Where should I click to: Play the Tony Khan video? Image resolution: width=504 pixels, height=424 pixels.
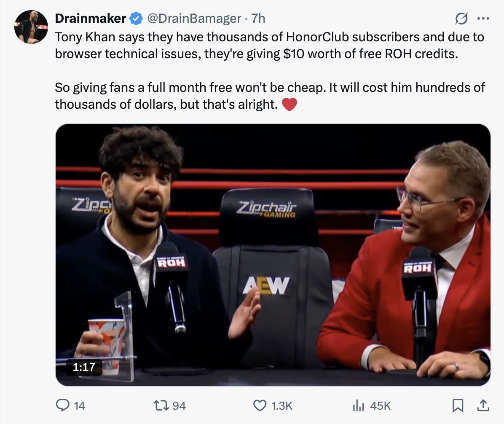click(x=273, y=255)
